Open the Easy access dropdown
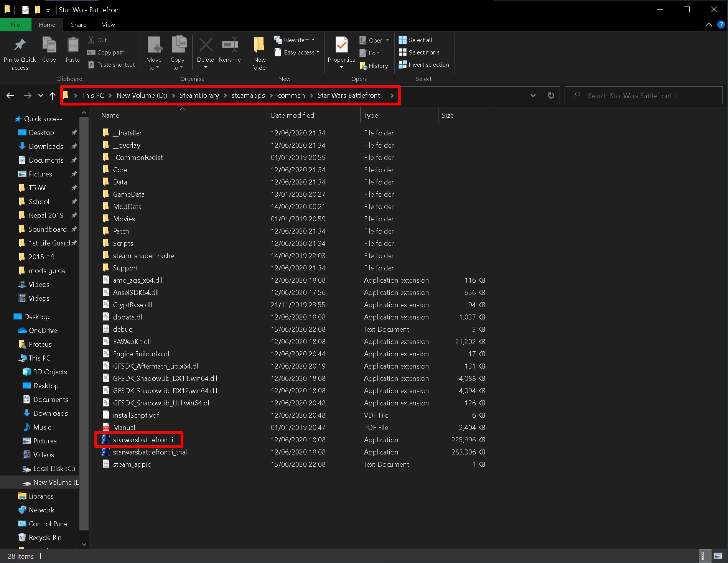 coord(297,52)
